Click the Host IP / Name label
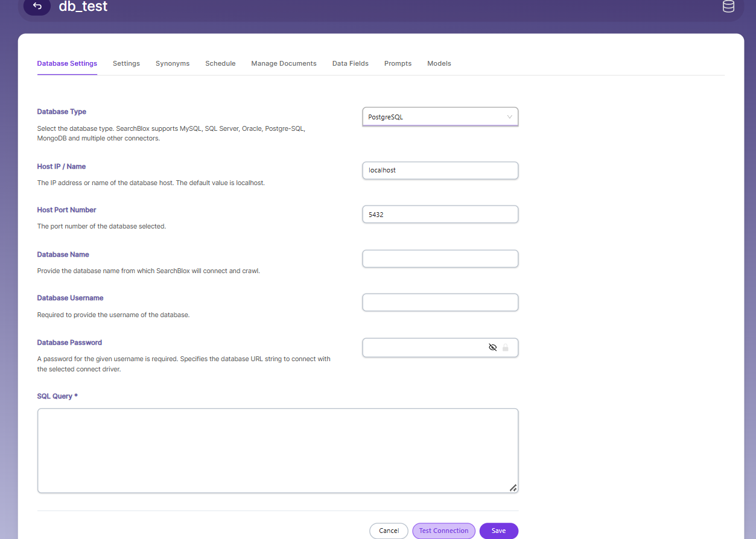Viewport: 756px width, 539px height. (x=62, y=166)
